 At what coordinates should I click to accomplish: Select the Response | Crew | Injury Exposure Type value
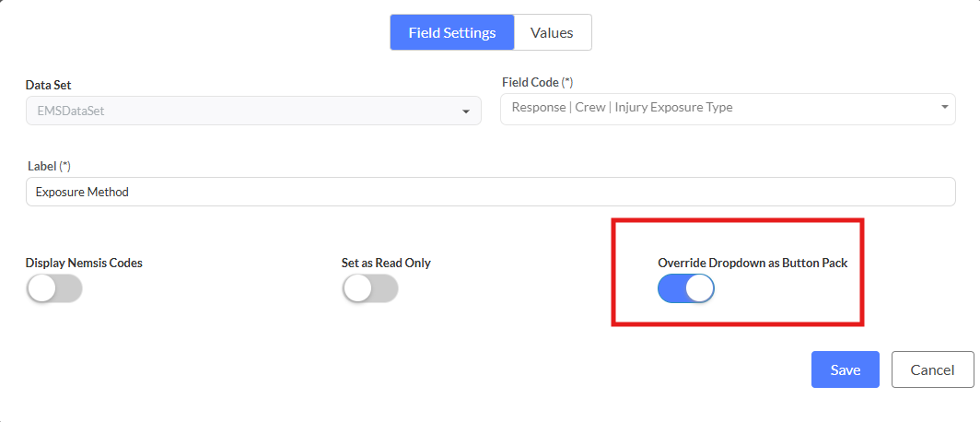(623, 107)
